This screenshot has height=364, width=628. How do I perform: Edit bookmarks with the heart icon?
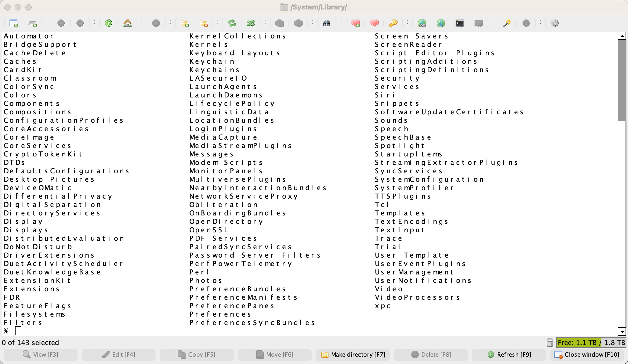pos(375,23)
